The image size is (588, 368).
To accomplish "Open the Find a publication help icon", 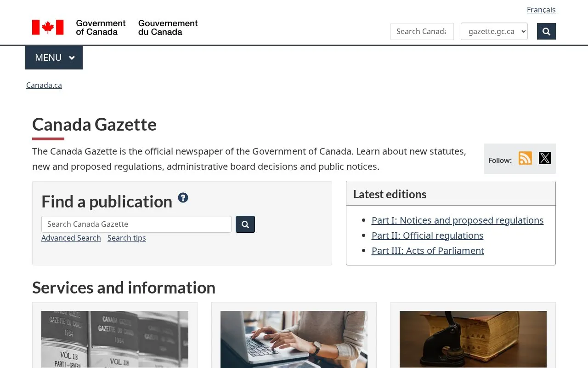I will point(183,198).
